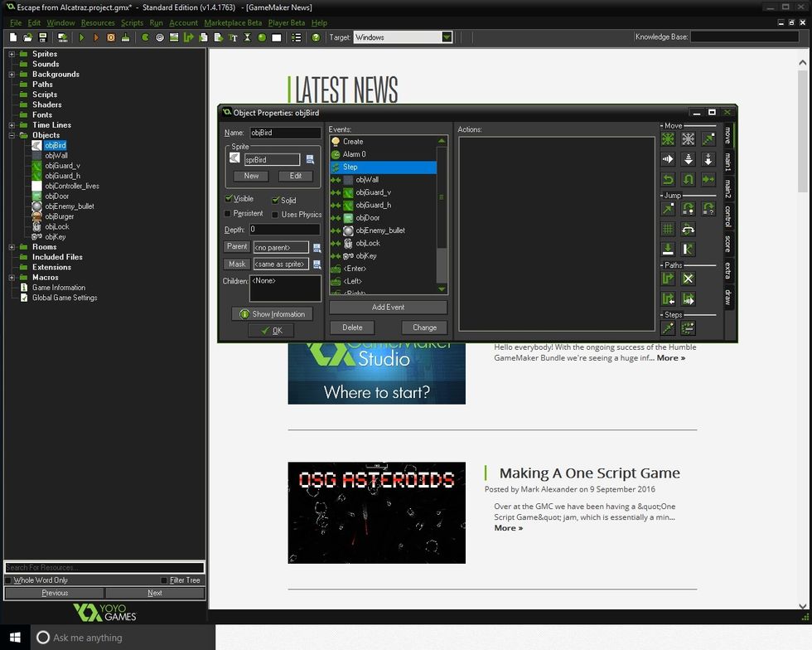The image size is (812, 650).
Task: Create a sprite using the Pac-Man icon
Action: (145, 37)
